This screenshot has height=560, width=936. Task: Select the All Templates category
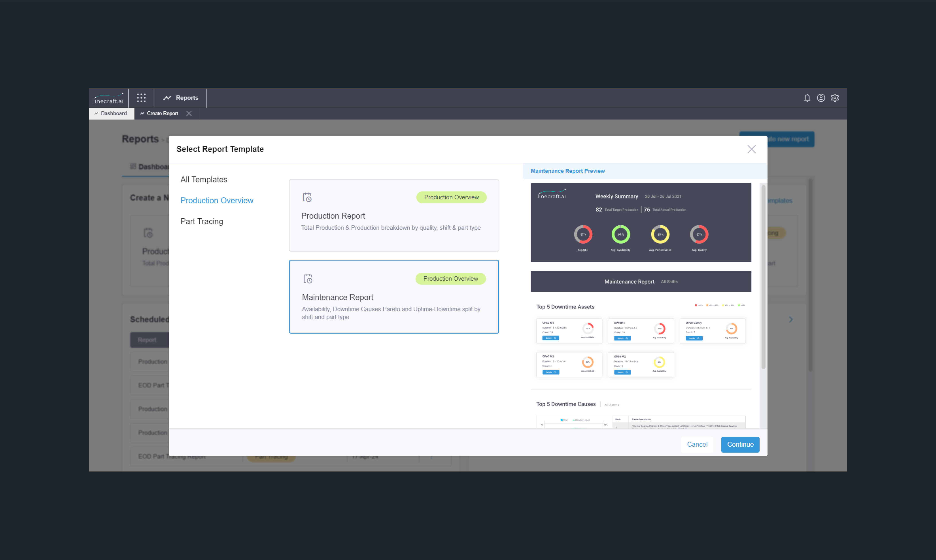(204, 180)
